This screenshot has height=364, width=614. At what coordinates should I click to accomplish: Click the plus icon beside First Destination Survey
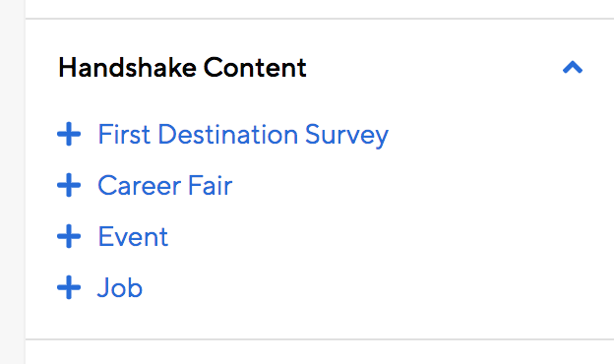(x=69, y=134)
